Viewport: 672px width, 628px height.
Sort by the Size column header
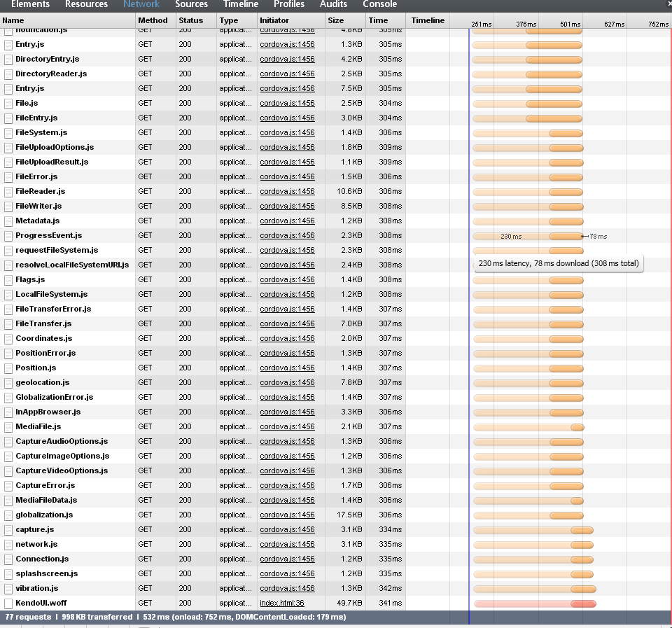click(345, 20)
